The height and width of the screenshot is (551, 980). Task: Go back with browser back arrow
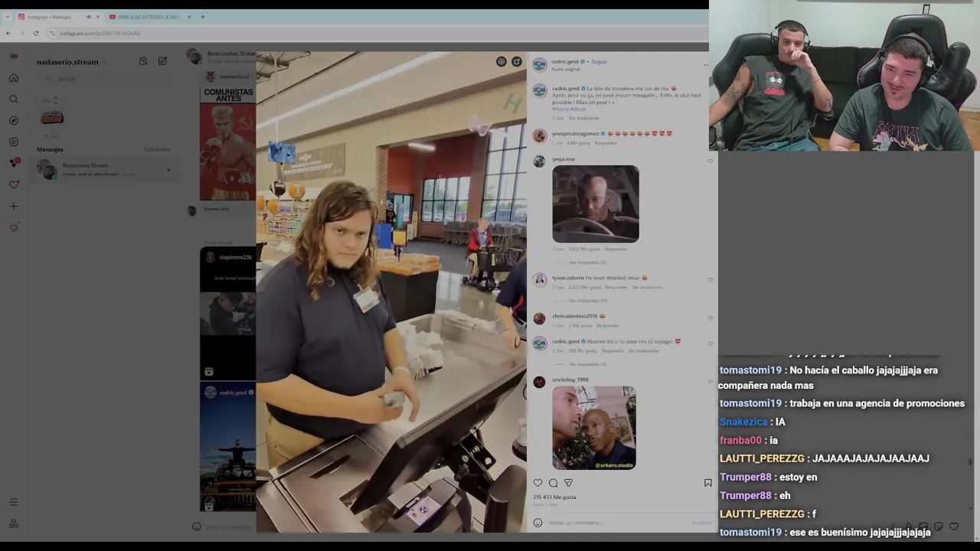click(8, 33)
